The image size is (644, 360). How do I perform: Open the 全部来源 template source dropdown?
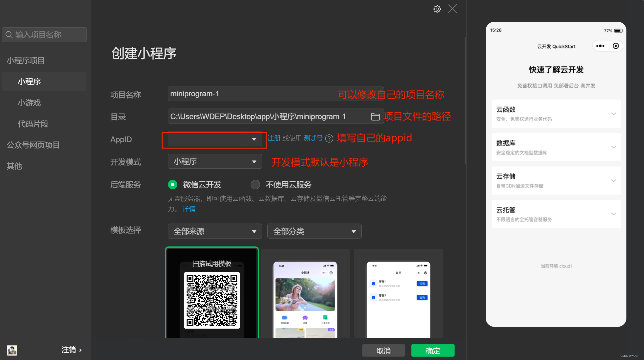[x=215, y=231]
